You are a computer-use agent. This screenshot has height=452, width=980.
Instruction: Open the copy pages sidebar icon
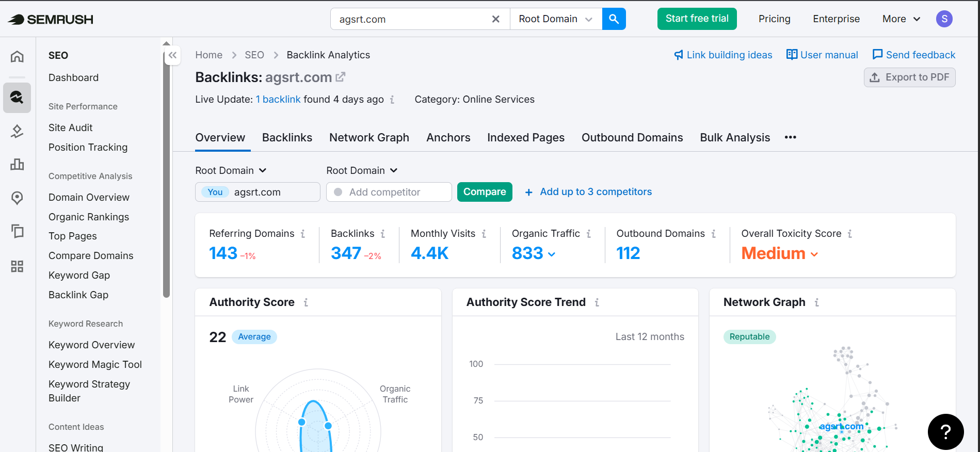[x=17, y=231]
